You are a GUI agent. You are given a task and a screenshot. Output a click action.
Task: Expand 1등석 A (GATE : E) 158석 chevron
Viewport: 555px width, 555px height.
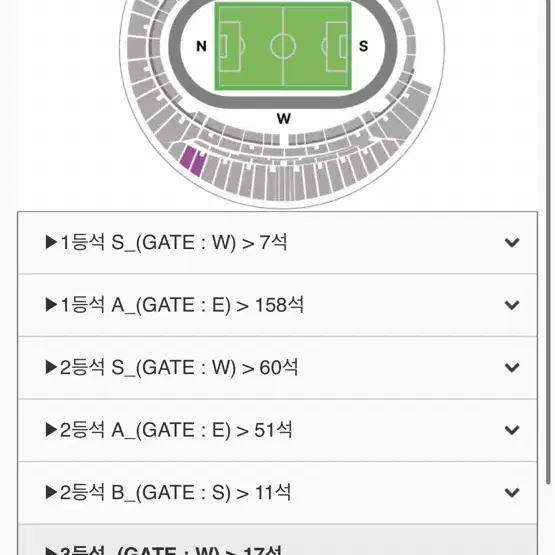point(512,305)
